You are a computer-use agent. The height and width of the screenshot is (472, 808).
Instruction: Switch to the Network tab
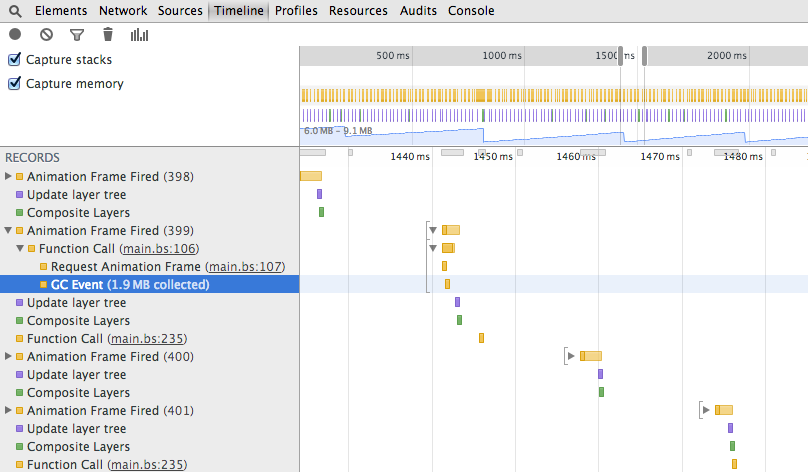click(x=123, y=11)
